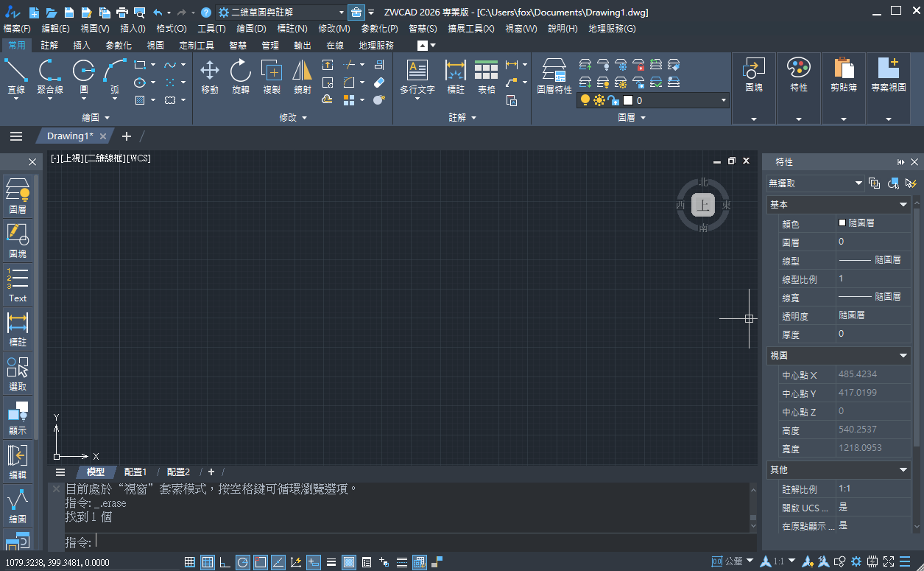This screenshot has height=571, width=924.
Task: Switch to the 配置1 layout tab
Action: coord(135,472)
